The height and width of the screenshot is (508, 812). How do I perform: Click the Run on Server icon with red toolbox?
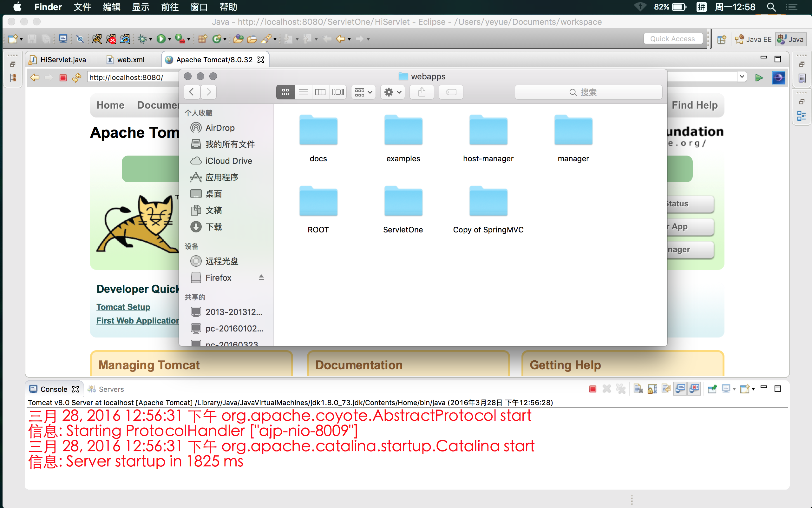180,39
